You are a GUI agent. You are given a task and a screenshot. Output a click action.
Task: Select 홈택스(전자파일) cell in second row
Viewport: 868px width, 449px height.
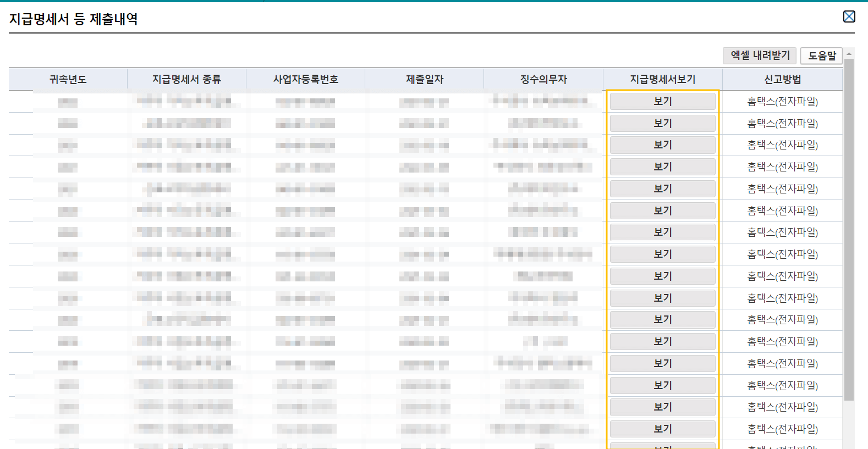tap(782, 124)
